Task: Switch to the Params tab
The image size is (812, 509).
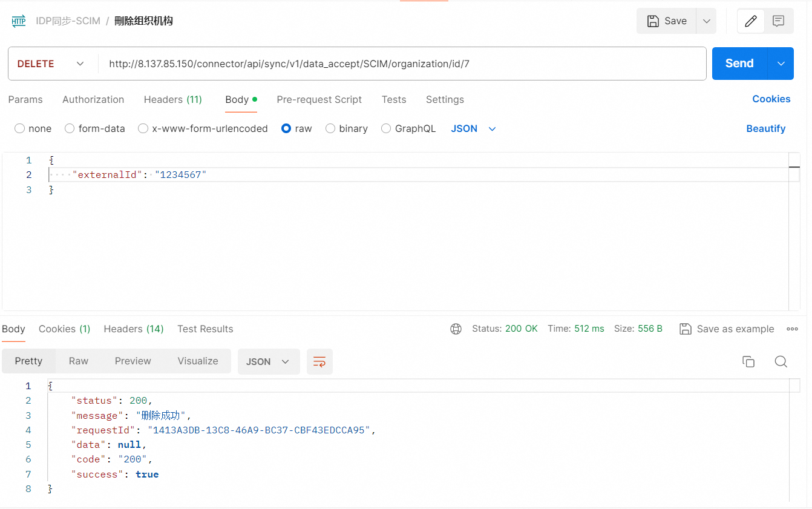Action: [x=25, y=99]
